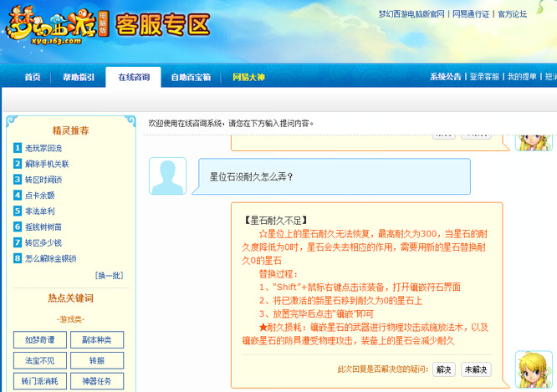Click the number 5 icon beside 非法牟利
This screenshot has height=392, width=557.
[x=18, y=211]
